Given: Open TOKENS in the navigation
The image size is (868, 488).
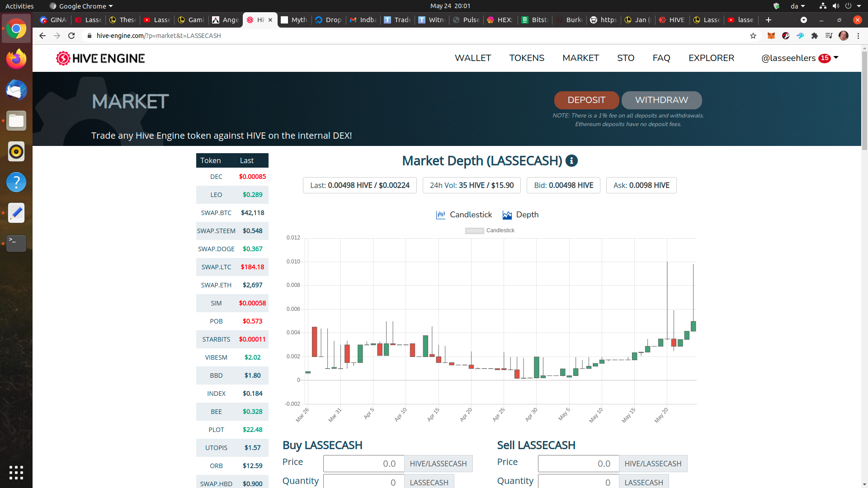Looking at the screenshot, I should click(x=527, y=58).
